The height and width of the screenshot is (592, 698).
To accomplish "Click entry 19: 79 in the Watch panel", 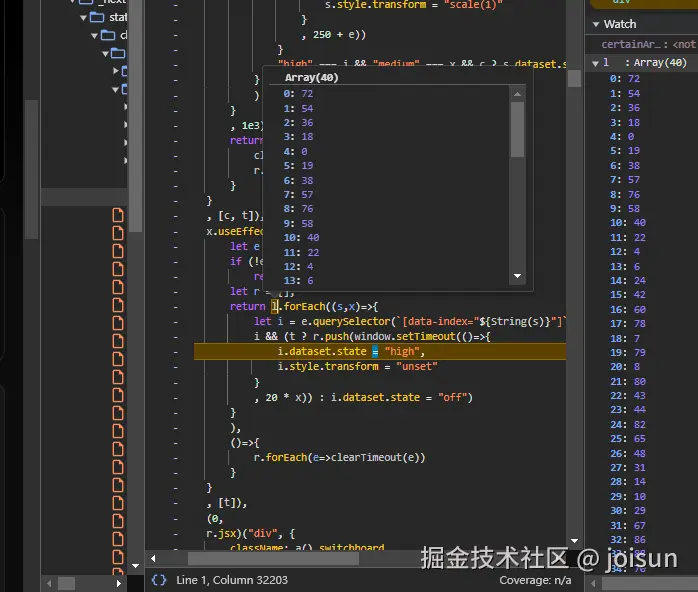I will tap(628, 353).
